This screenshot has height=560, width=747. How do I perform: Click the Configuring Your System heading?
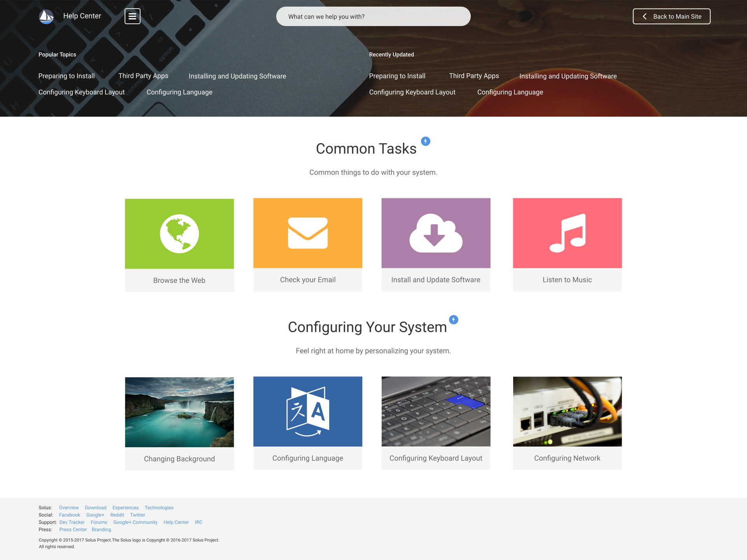(x=367, y=327)
